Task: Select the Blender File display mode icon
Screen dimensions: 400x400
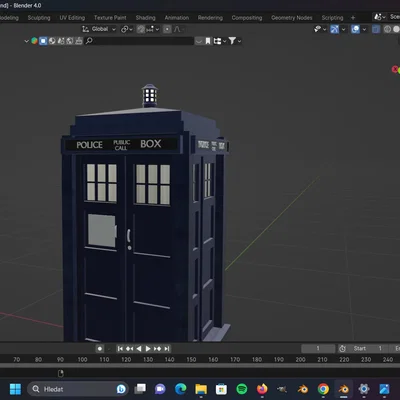Action: click(x=61, y=41)
